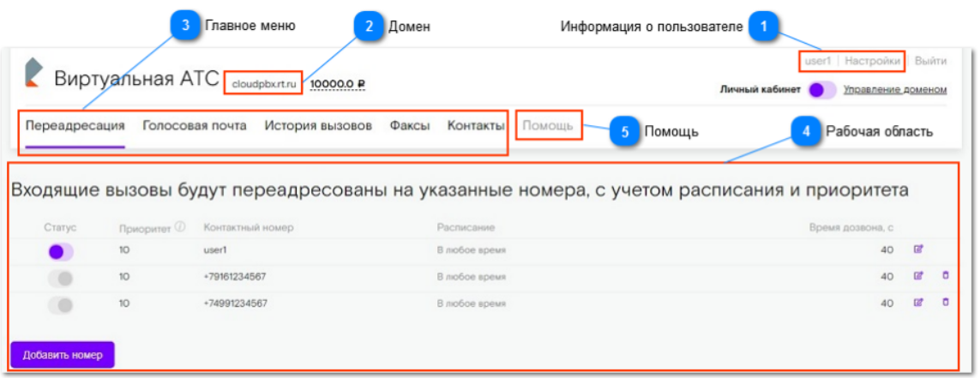This screenshot has height=378, width=980.
Task: Switch to Голосовая почта tab
Action: click(x=195, y=126)
